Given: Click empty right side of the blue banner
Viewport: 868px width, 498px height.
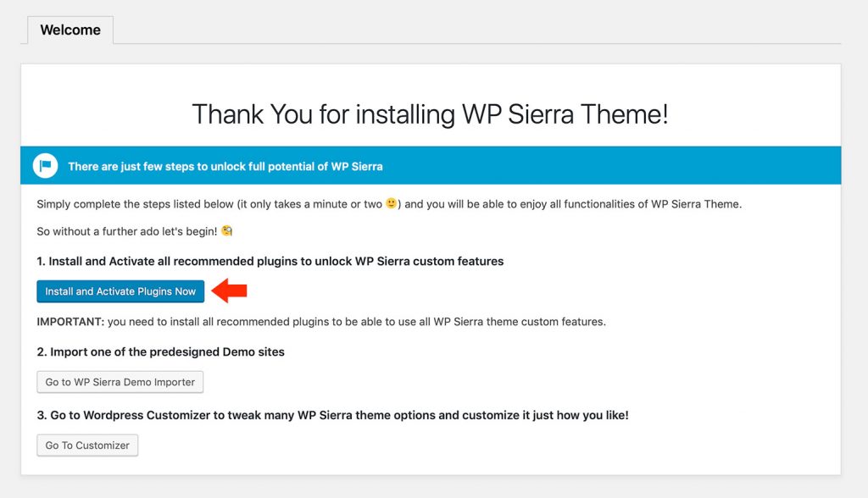Looking at the screenshot, I should pos(609,165).
